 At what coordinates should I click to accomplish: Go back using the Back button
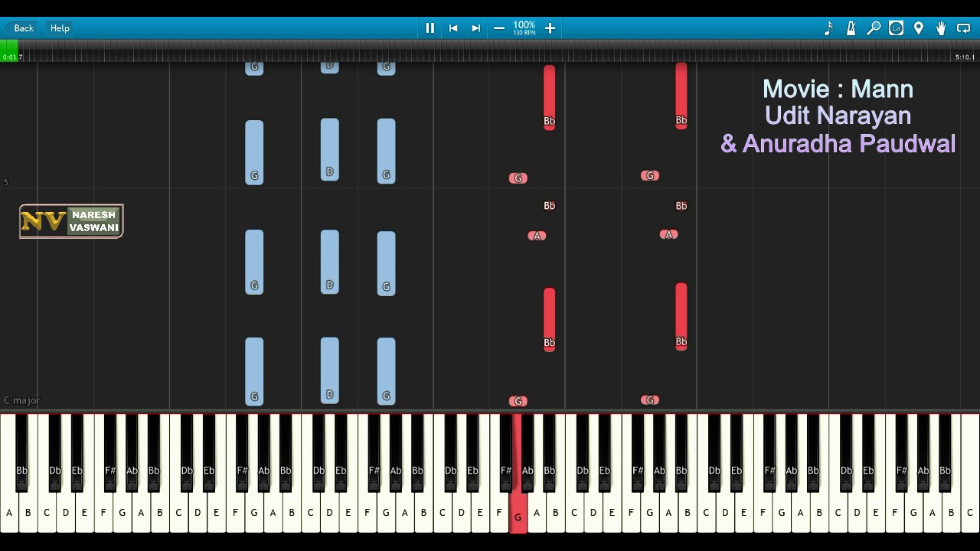[20, 28]
